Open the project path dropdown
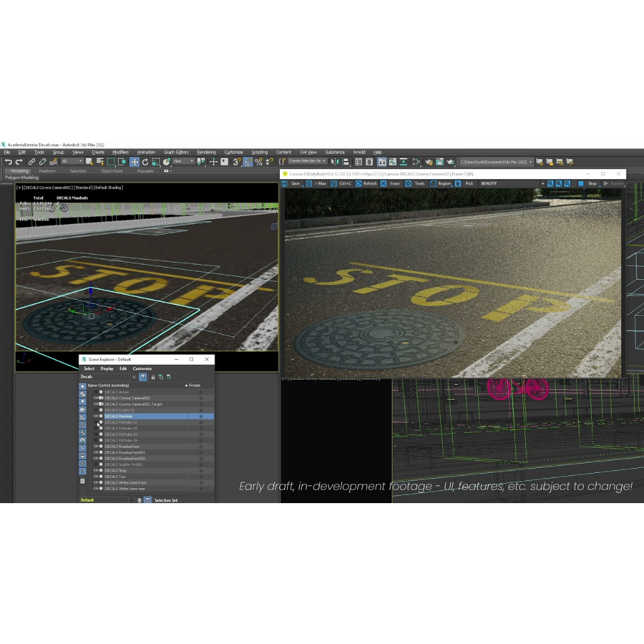Image resolution: width=644 pixels, height=644 pixels. point(496,162)
